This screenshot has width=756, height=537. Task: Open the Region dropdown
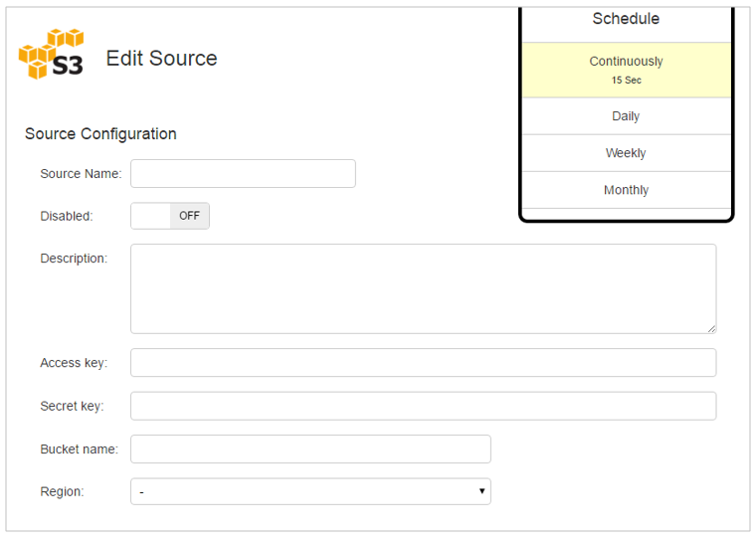coord(310,491)
